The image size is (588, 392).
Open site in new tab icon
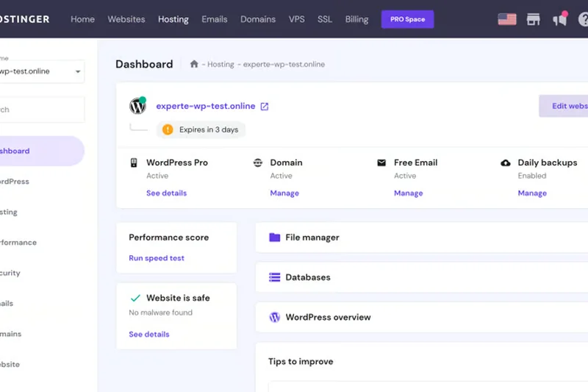click(265, 107)
